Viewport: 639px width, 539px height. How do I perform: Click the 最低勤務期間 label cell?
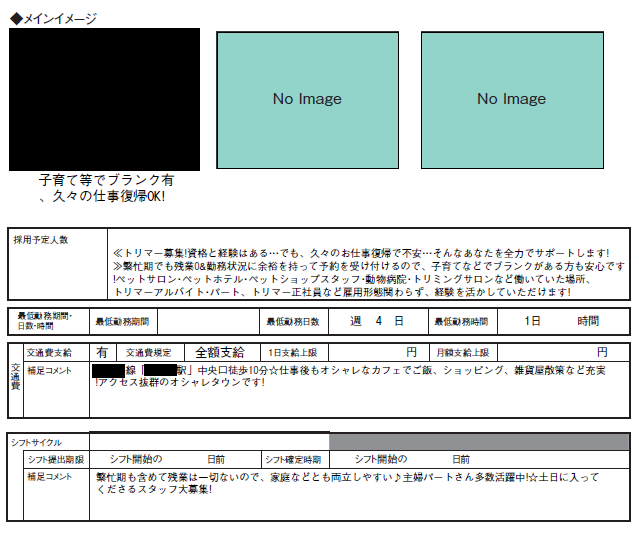(123, 321)
